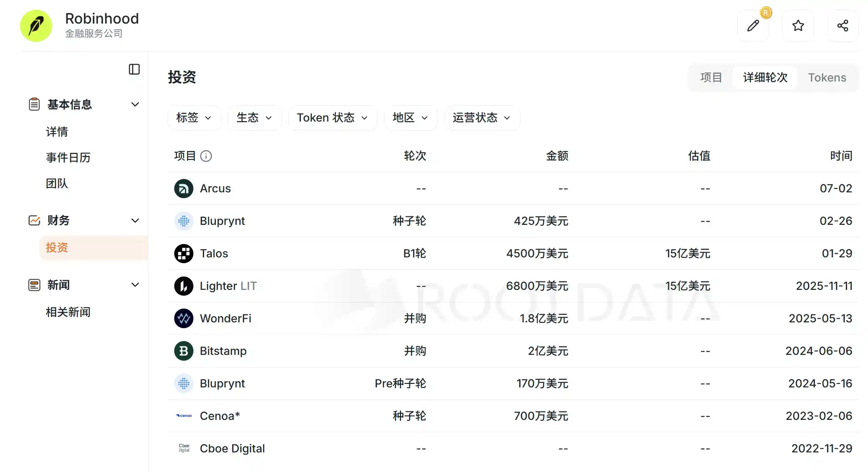Collapse the 基本信息 section chevron

click(x=135, y=104)
